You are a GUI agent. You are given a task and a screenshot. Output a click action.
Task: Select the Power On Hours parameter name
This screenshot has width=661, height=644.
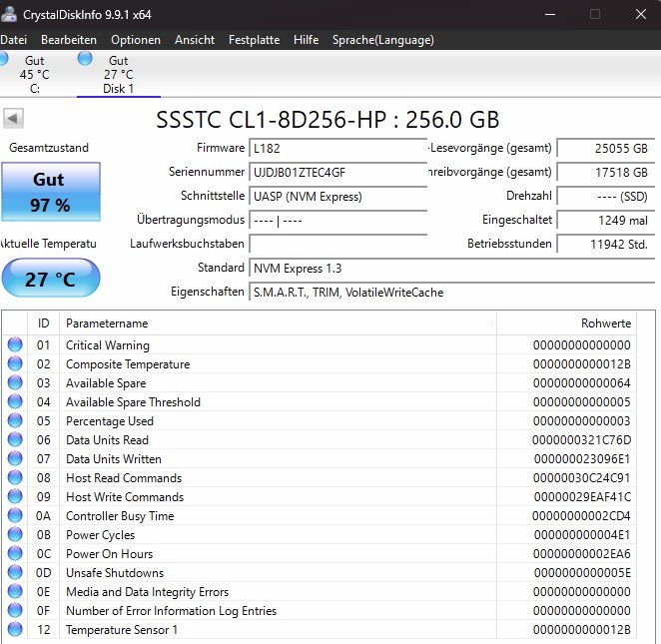109,554
